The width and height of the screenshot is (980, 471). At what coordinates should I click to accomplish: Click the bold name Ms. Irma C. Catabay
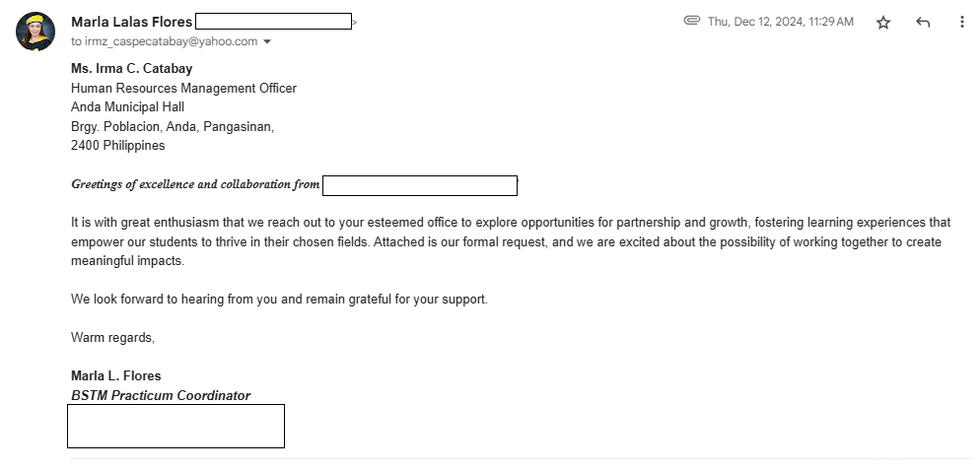coord(131,69)
